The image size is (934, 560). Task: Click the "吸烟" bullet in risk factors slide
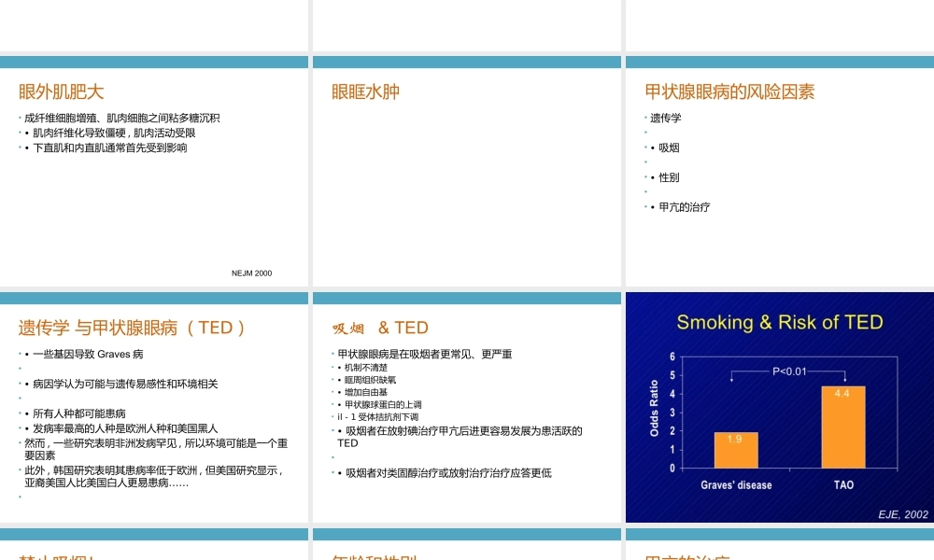tap(667, 147)
